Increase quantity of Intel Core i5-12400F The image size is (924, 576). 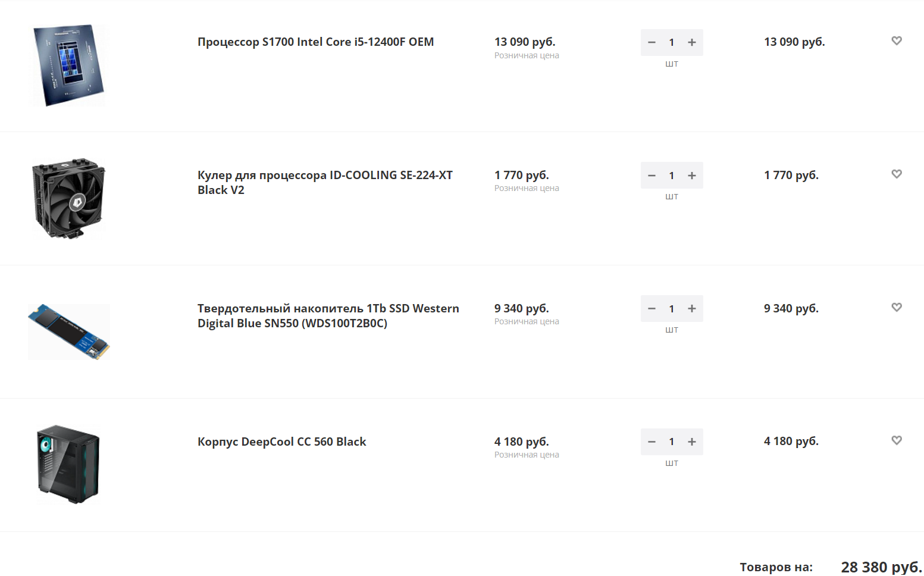[x=691, y=42]
